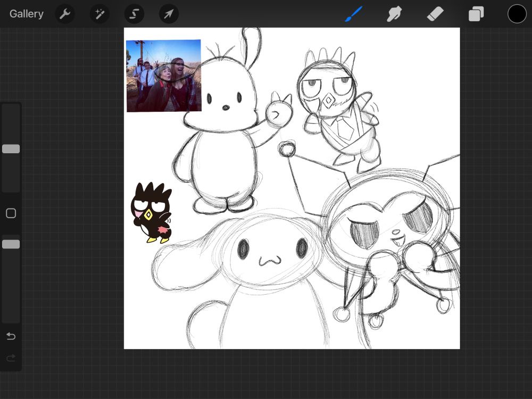This screenshot has height=399, width=532.
Task: Redo the last undone stroke
Action: pyautogui.click(x=11, y=358)
